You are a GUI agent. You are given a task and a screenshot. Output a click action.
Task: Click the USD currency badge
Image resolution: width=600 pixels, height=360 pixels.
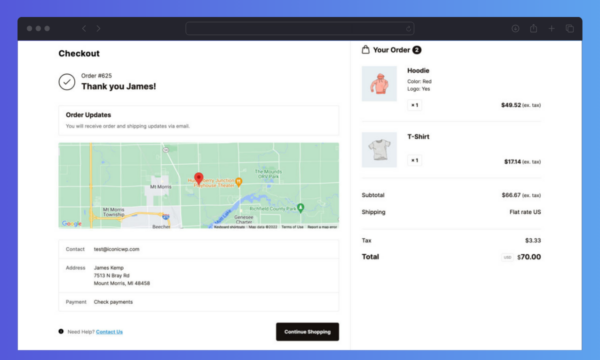pyautogui.click(x=507, y=257)
